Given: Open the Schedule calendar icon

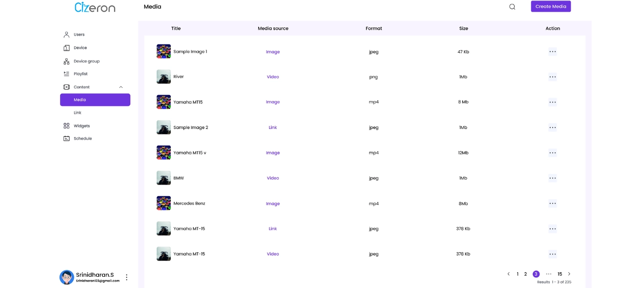Looking at the screenshot, I should click(66, 139).
